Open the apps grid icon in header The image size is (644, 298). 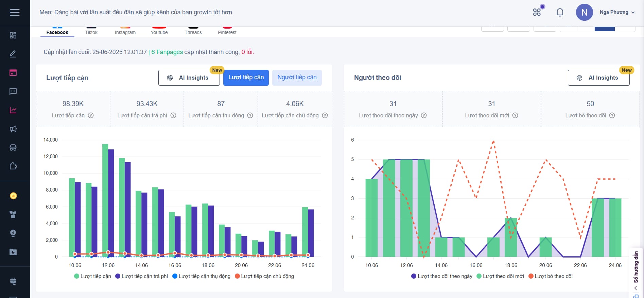click(537, 13)
